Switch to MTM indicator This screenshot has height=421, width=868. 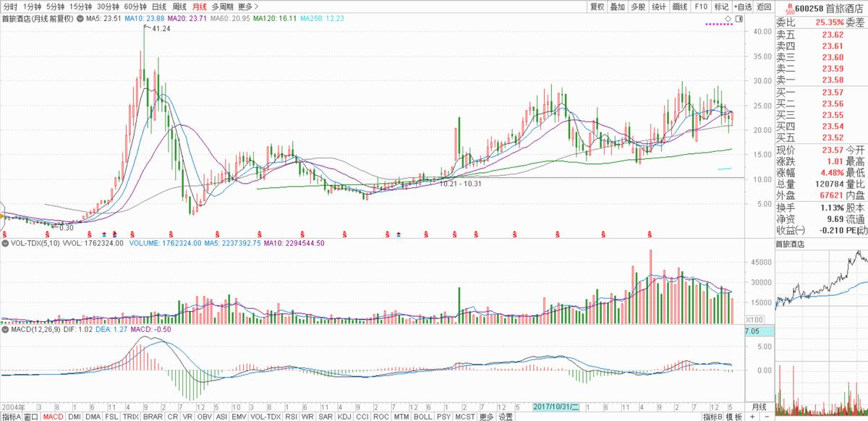(x=401, y=417)
